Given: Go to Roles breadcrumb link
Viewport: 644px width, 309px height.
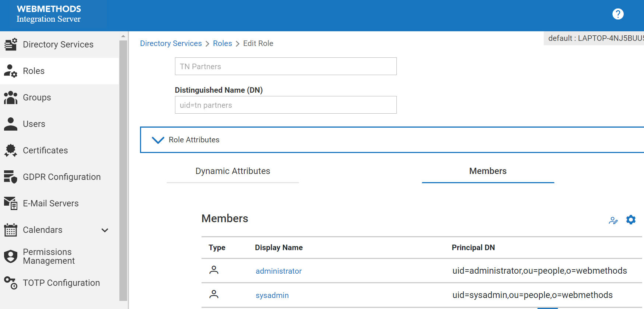Looking at the screenshot, I should click(223, 43).
